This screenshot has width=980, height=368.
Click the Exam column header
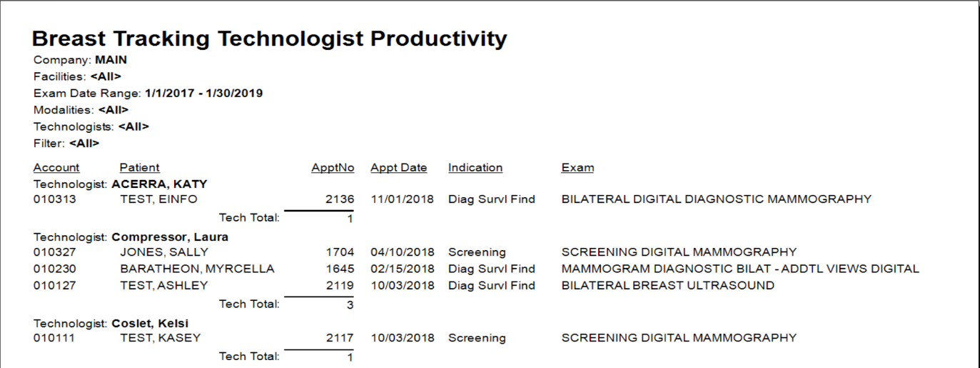tap(577, 168)
